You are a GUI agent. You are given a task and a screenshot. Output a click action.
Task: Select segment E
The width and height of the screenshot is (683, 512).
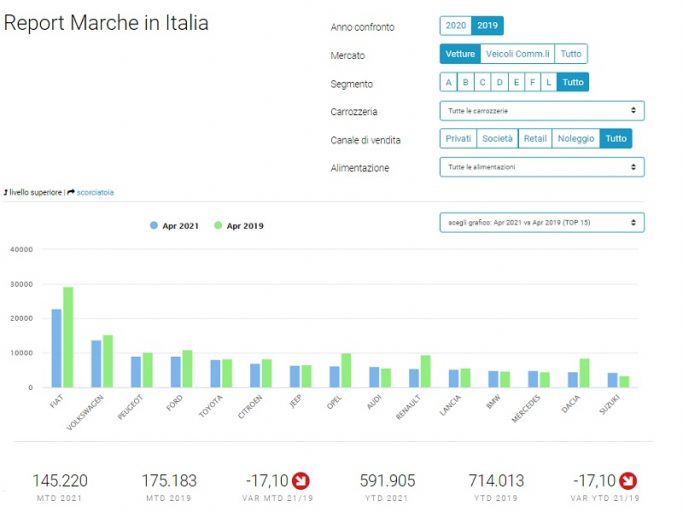tap(516, 82)
